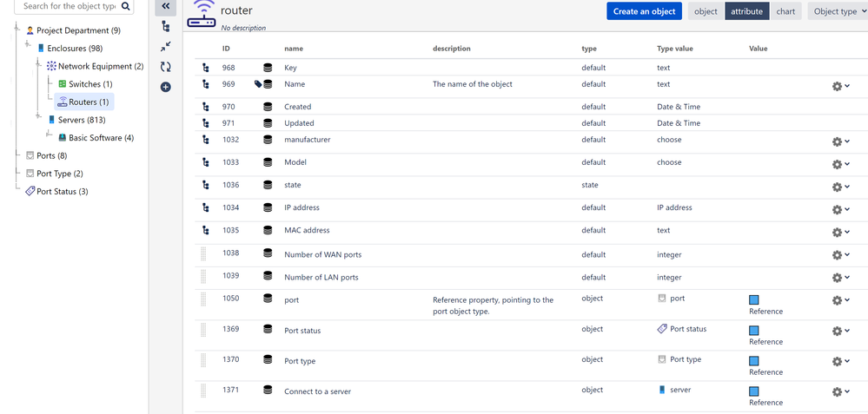The width and height of the screenshot is (868, 414).
Task: Click the Switches icon in tree
Action: (62, 84)
